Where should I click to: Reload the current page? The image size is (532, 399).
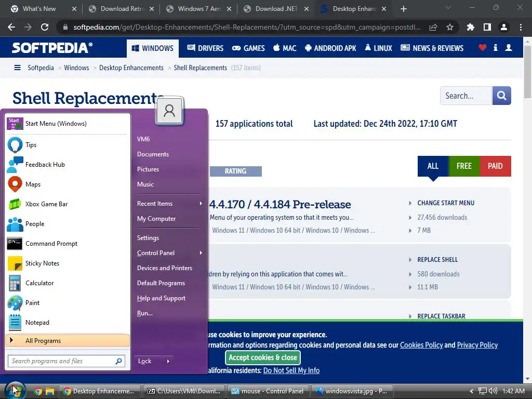(x=45, y=27)
